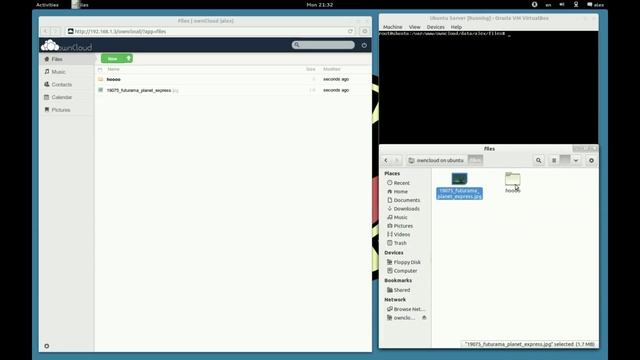Sort ownCloud files by the Modified column
640x360 pixels.
coord(332,69)
